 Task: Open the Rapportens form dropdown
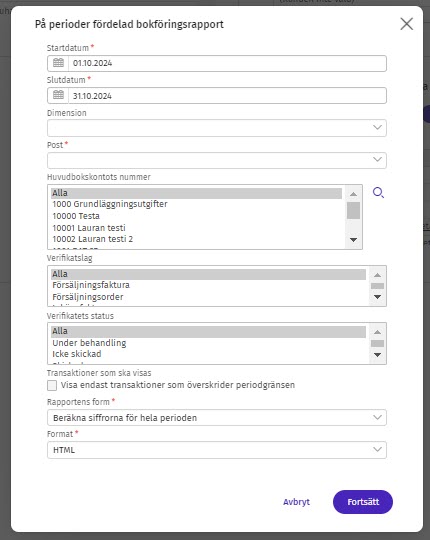coord(217,418)
